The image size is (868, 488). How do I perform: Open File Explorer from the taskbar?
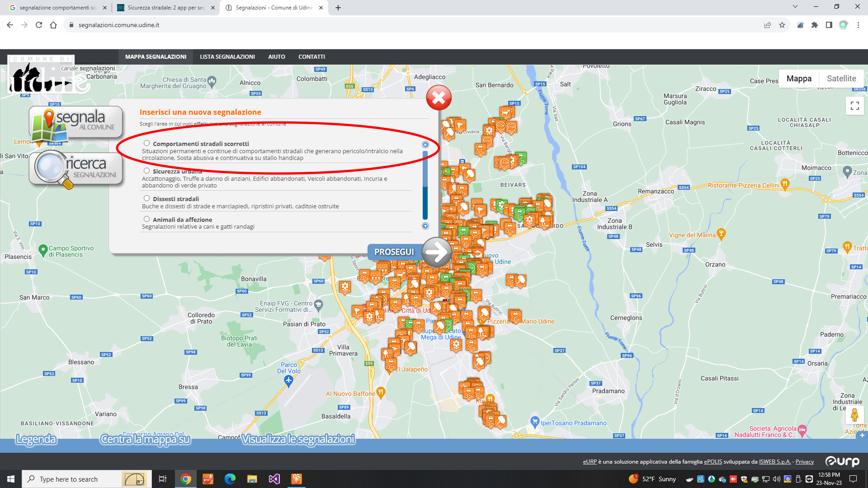click(252, 479)
